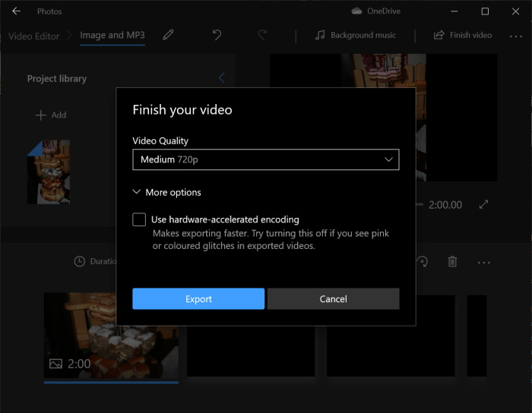The image size is (532, 413).
Task: Click the Redo arrow icon
Action: (263, 35)
